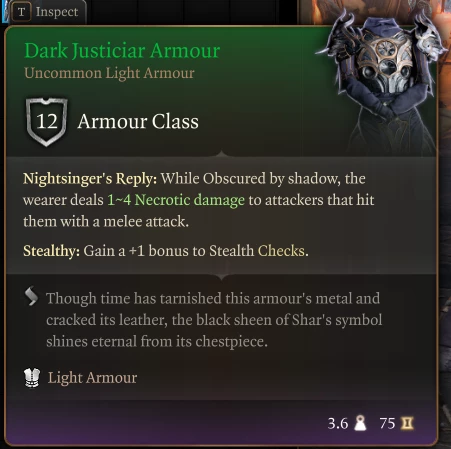Click the Armour Class shield icon
Viewport: 451px width, 449px height.
(x=46, y=122)
